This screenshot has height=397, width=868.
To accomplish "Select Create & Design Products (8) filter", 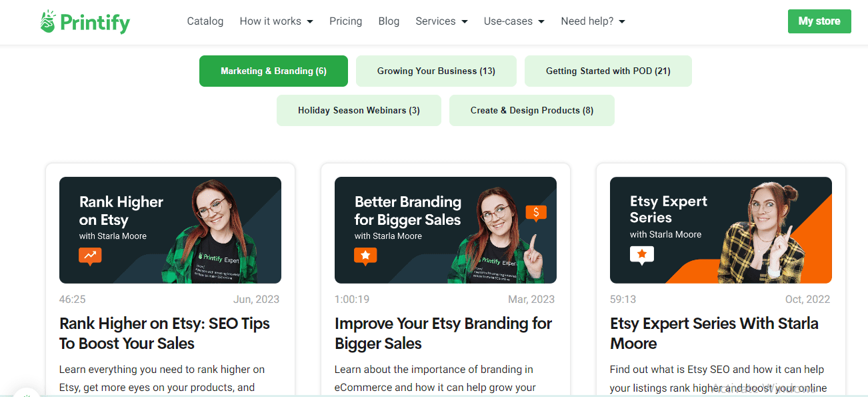I will pyautogui.click(x=532, y=110).
